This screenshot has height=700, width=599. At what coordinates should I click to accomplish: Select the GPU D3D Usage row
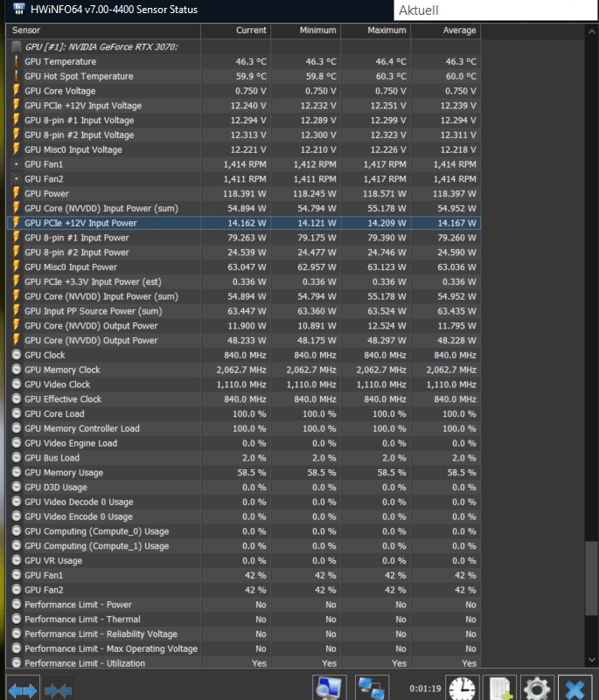[x=244, y=487]
